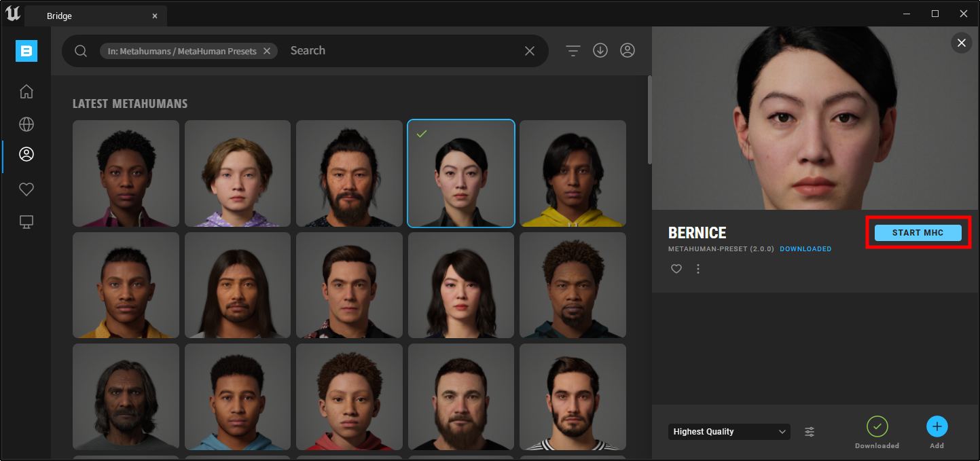Image resolution: width=980 pixels, height=461 pixels.
Task: Click the blue Add plus button
Action: click(937, 426)
